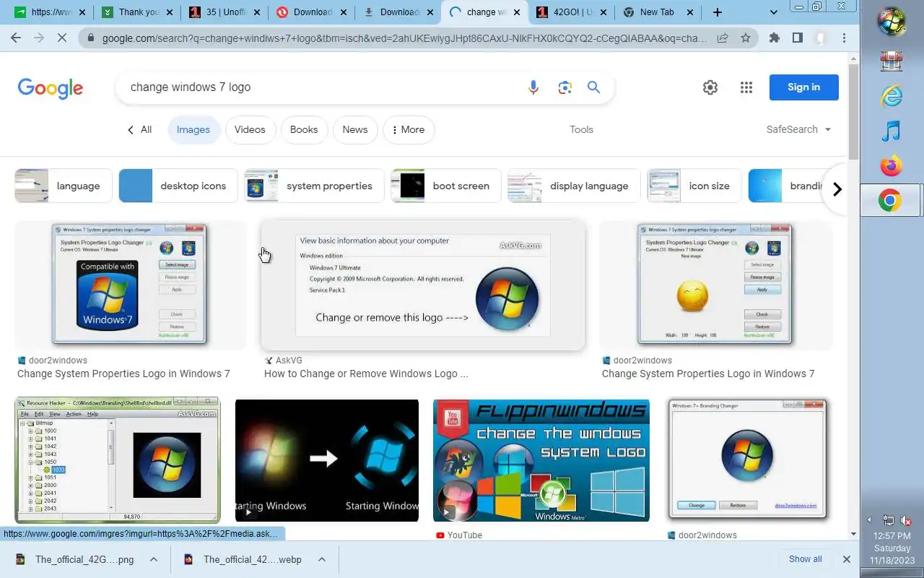Filter by the display language chip

point(574,186)
